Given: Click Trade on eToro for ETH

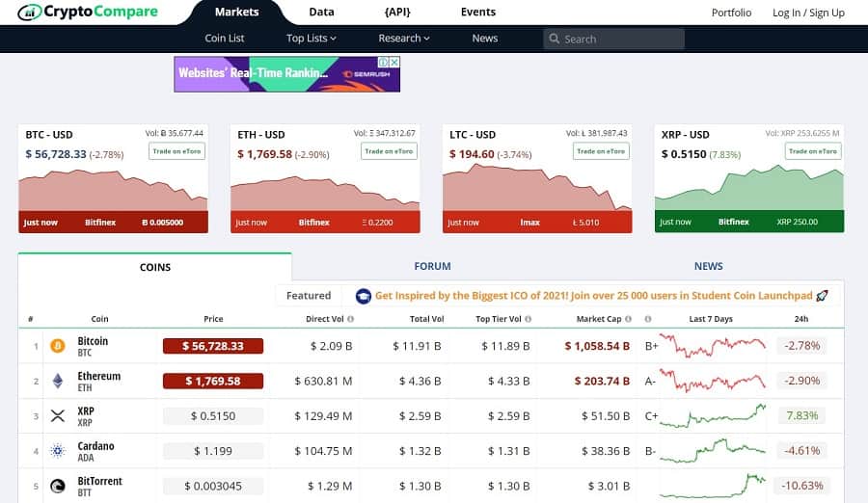Looking at the screenshot, I should (x=390, y=151).
